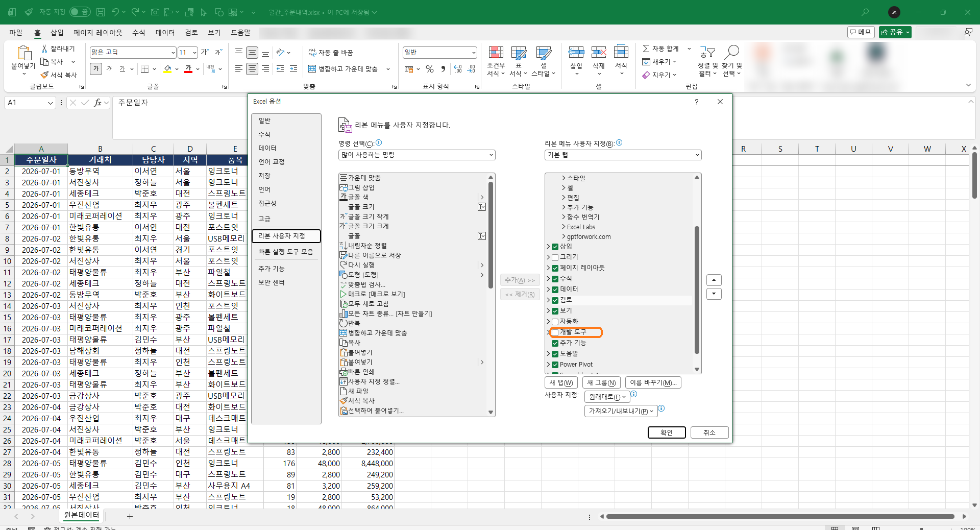Select 보안 센터 in options sidebar

[286, 282]
